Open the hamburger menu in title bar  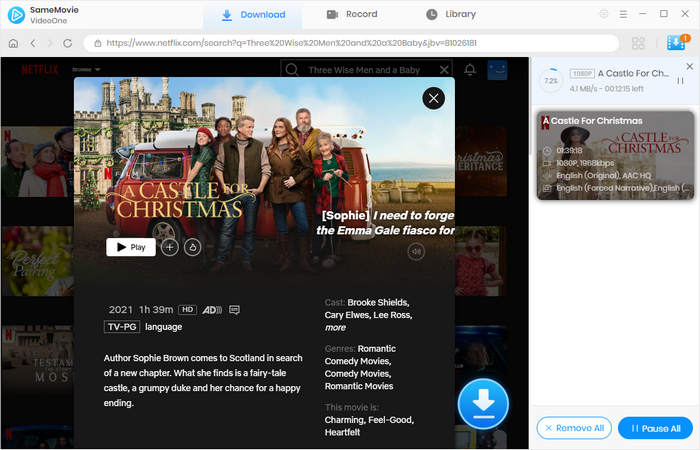pos(623,14)
